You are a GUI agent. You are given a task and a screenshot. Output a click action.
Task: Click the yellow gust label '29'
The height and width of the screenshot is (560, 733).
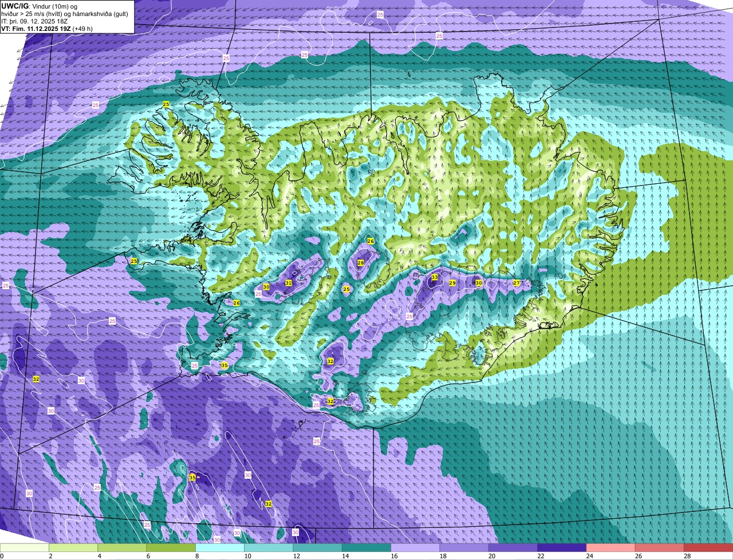tap(452, 283)
